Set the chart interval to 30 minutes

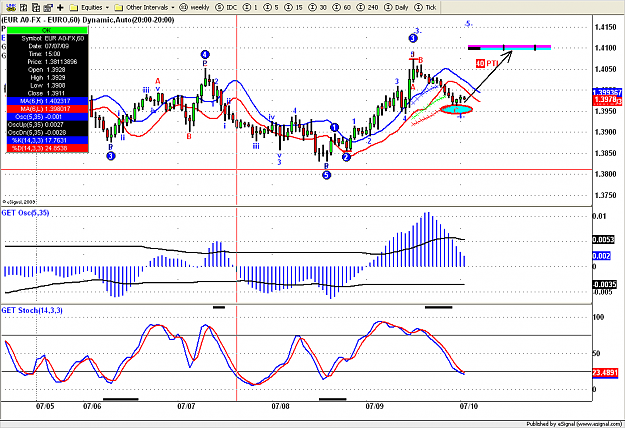(318, 7)
